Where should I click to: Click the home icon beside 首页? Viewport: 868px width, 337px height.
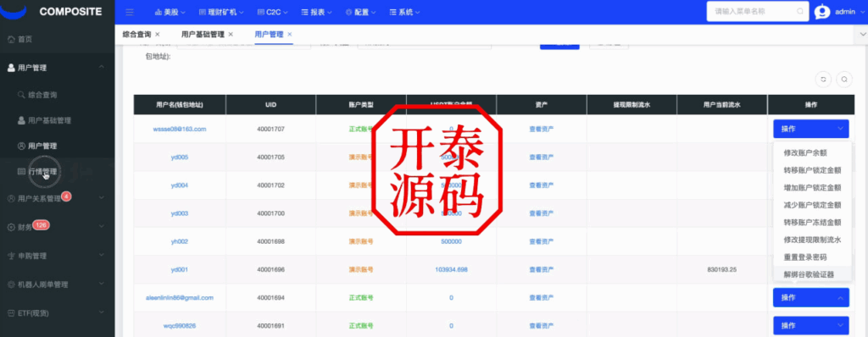point(11,39)
